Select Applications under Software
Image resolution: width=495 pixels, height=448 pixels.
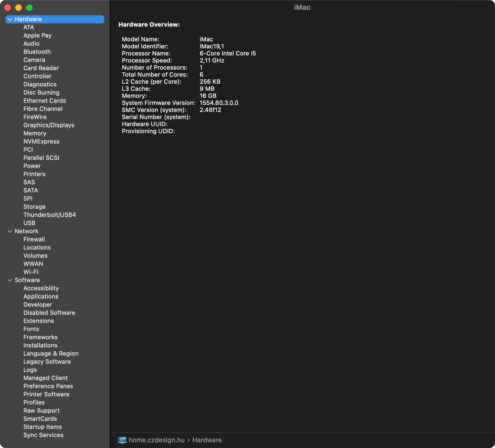(41, 297)
